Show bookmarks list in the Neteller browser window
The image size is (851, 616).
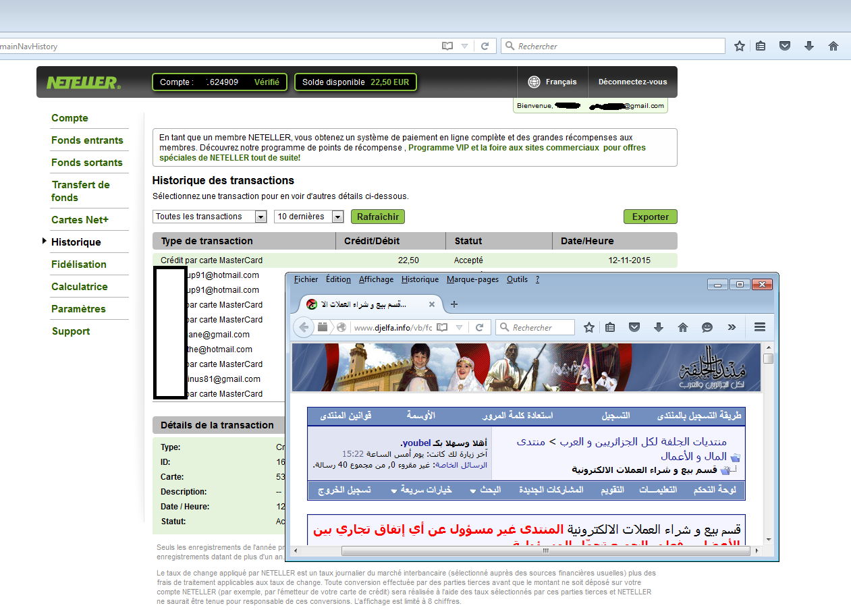click(x=761, y=46)
